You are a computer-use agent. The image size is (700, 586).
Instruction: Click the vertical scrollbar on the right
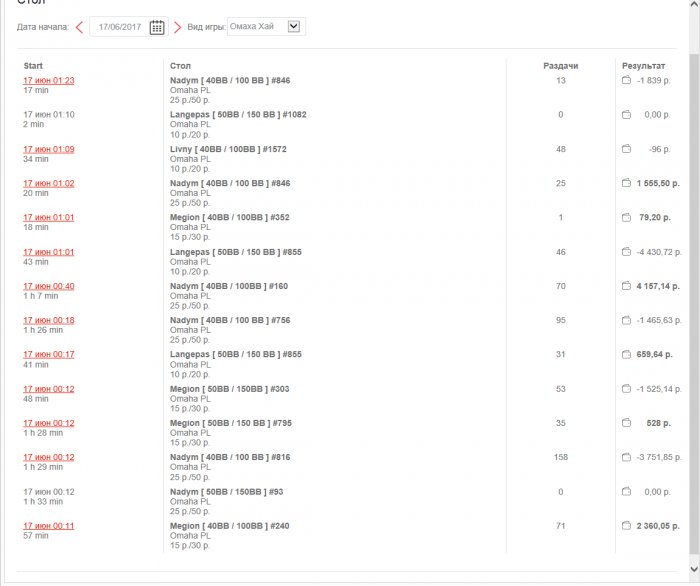[693, 300]
